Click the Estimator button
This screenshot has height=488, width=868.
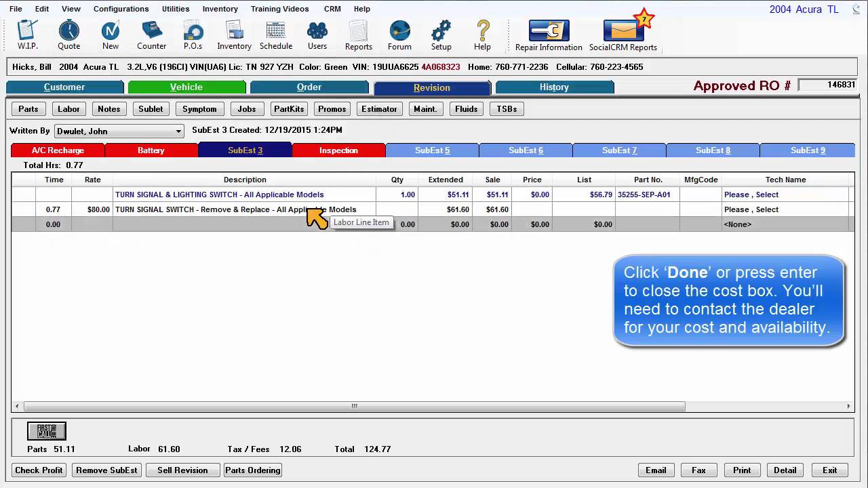(379, 109)
